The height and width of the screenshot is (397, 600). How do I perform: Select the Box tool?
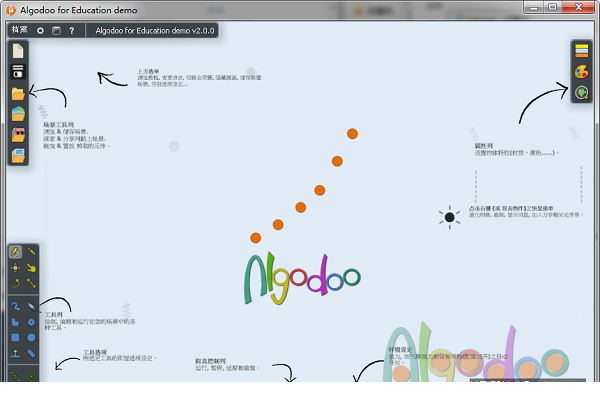15,337
